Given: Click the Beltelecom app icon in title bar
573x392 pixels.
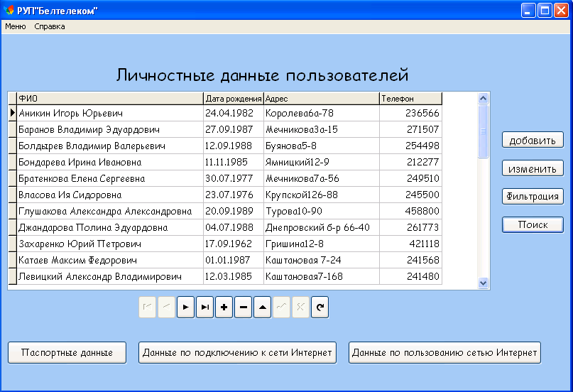Looking at the screenshot, I should 9,10.
